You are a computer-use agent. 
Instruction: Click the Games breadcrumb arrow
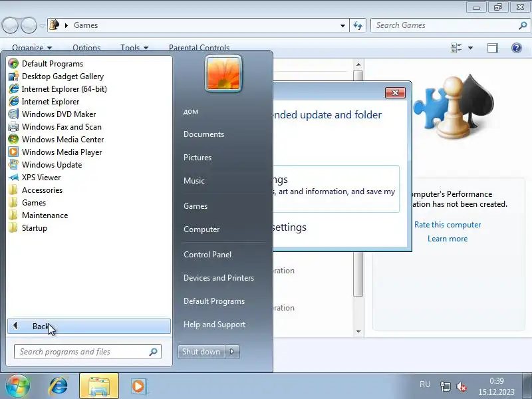point(66,25)
